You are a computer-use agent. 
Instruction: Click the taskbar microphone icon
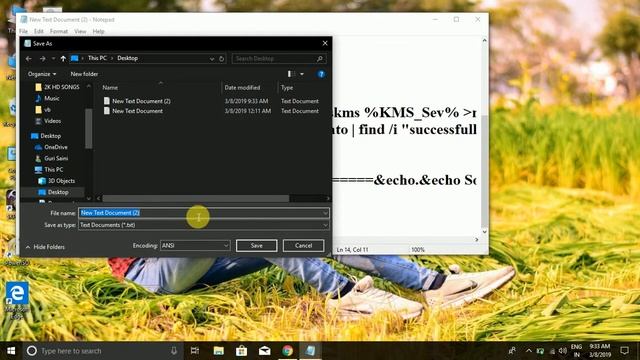pos(174,351)
